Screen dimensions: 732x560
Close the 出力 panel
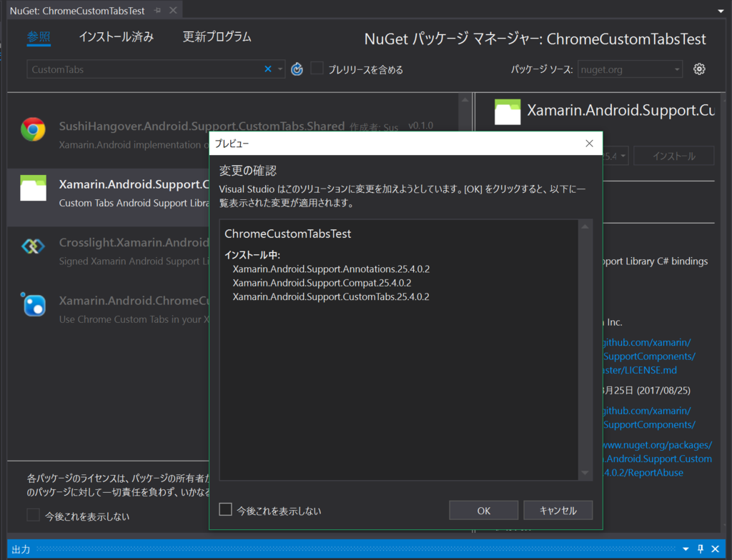coord(715,549)
